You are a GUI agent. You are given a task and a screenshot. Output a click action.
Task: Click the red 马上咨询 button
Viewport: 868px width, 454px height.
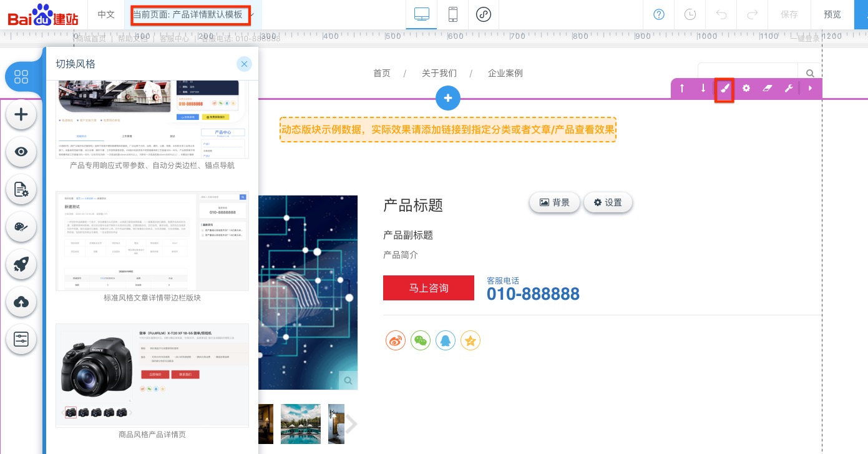(x=429, y=288)
